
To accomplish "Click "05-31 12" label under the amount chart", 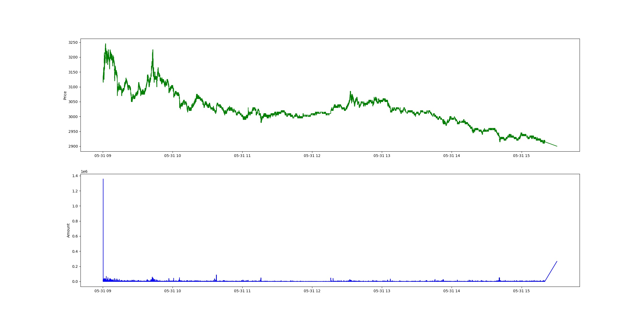I will 312,291.
